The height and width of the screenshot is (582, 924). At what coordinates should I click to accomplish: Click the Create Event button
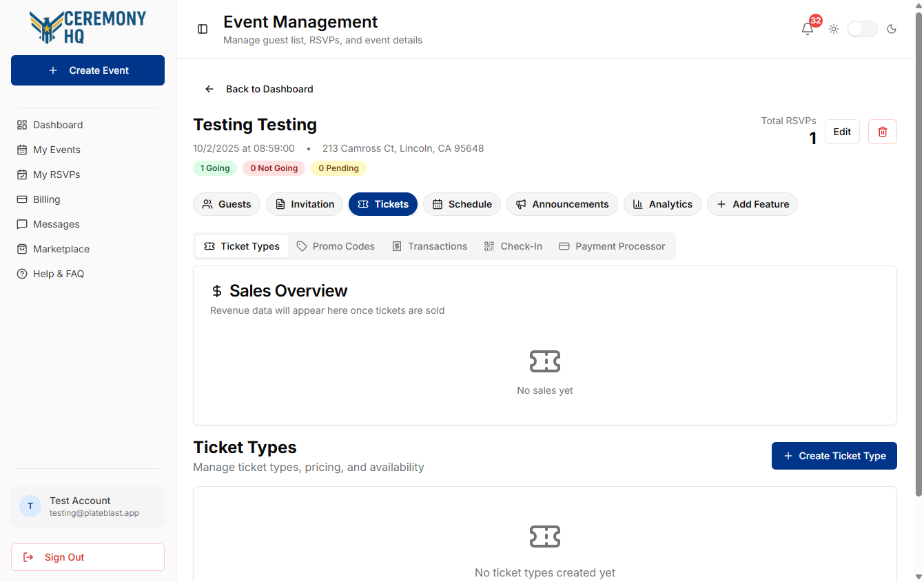[88, 70]
